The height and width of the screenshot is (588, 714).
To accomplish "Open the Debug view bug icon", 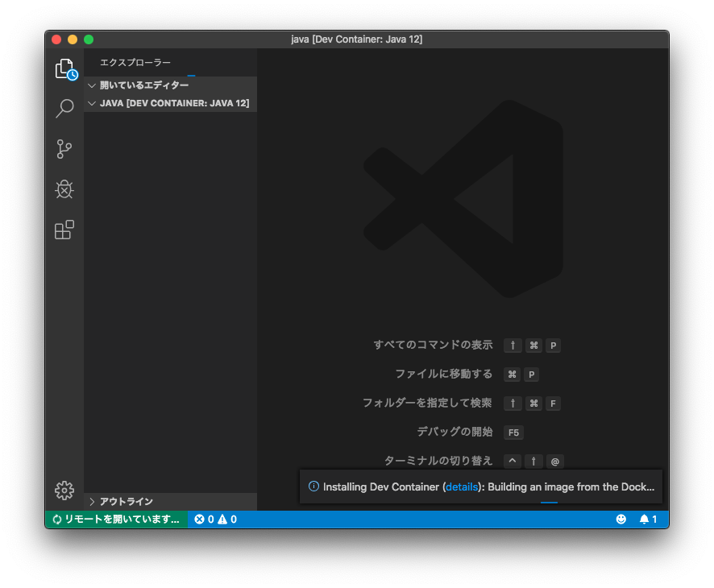I will click(x=64, y=188).
